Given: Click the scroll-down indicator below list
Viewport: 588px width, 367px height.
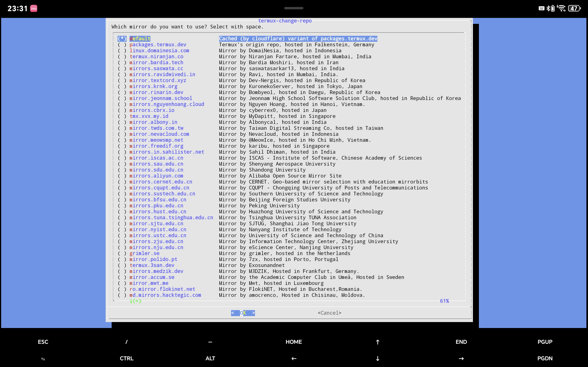Looking at the screenshot, I should pyautogui.click(x=135, y=301).
